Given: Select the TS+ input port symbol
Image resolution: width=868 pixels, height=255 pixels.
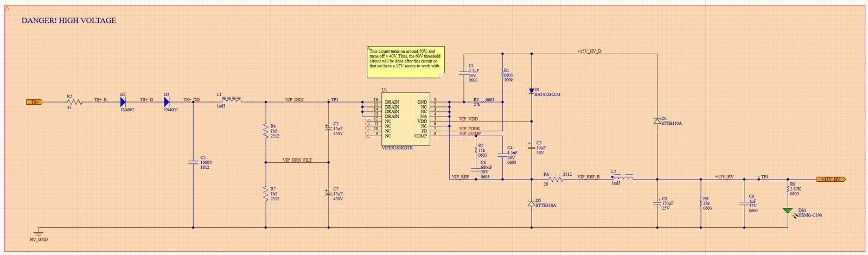Looking at the screenshot, I should [34, 102].
